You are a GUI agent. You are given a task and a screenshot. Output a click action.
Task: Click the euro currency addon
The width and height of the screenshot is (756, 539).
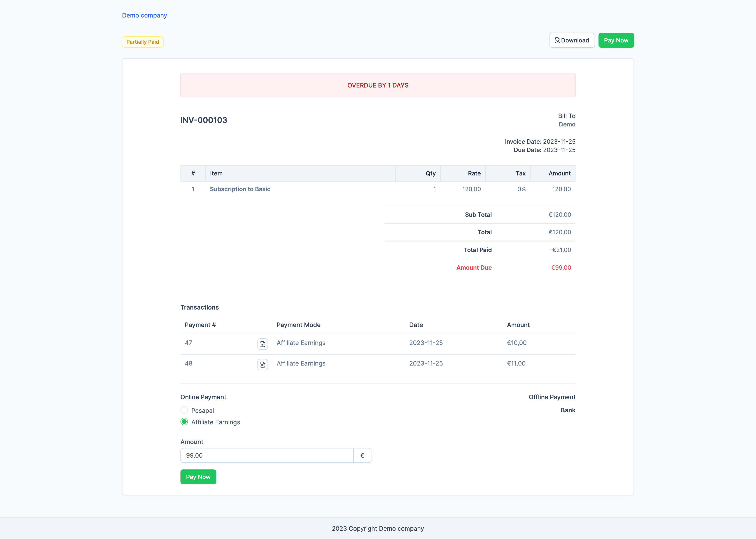coord(362,455)
